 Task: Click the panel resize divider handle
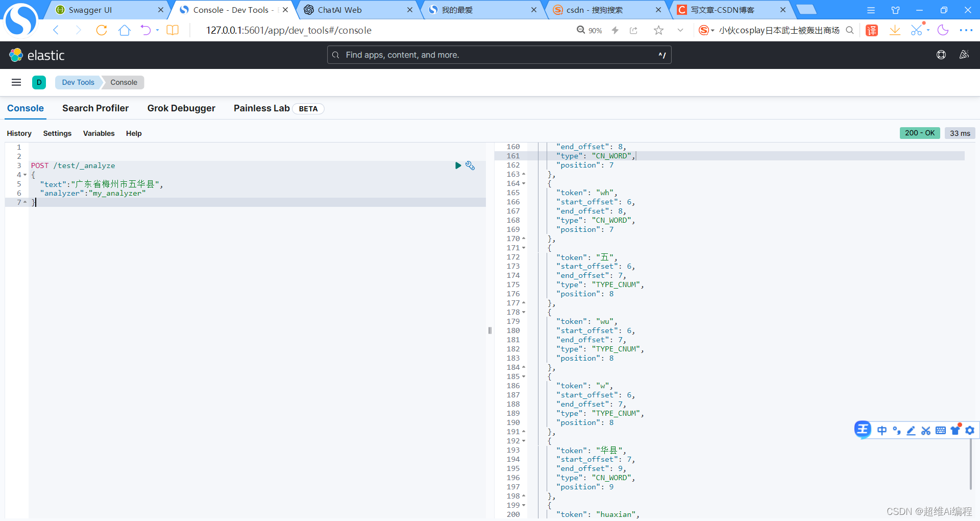point(490,330)
